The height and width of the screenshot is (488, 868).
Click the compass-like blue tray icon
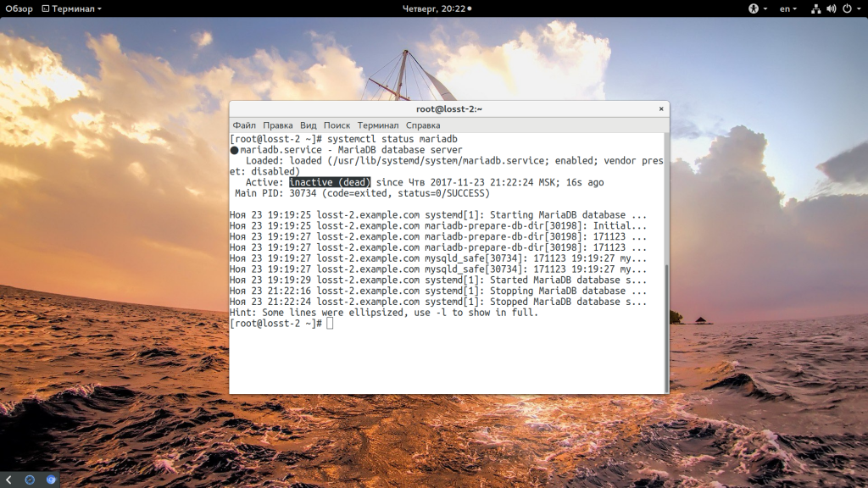pos(30,480)
